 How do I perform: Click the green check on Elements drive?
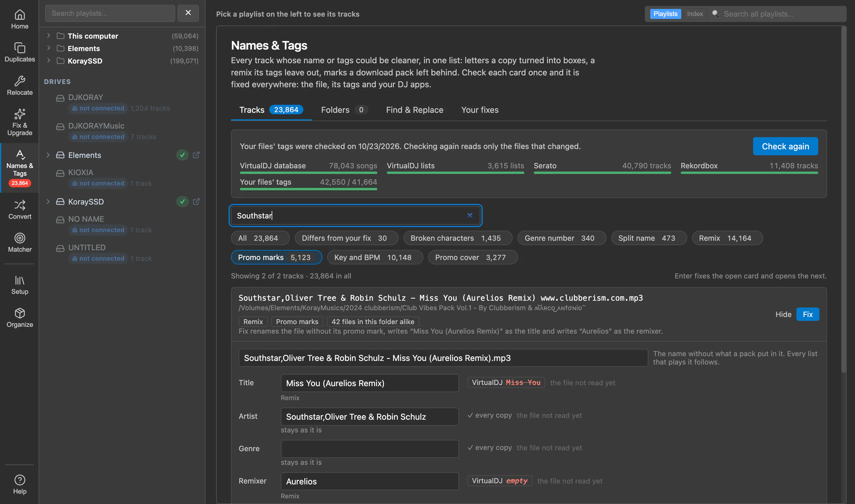point(182,155)
